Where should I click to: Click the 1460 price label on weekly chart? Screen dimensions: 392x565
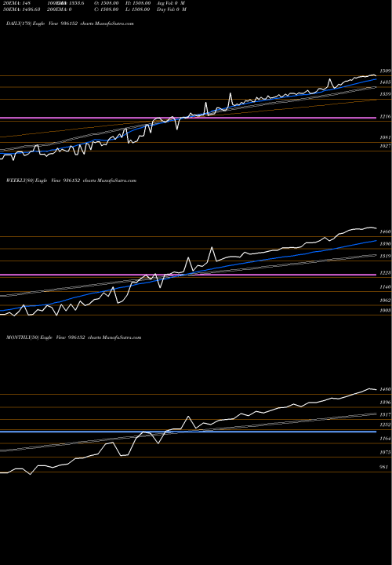click(385, 232)
